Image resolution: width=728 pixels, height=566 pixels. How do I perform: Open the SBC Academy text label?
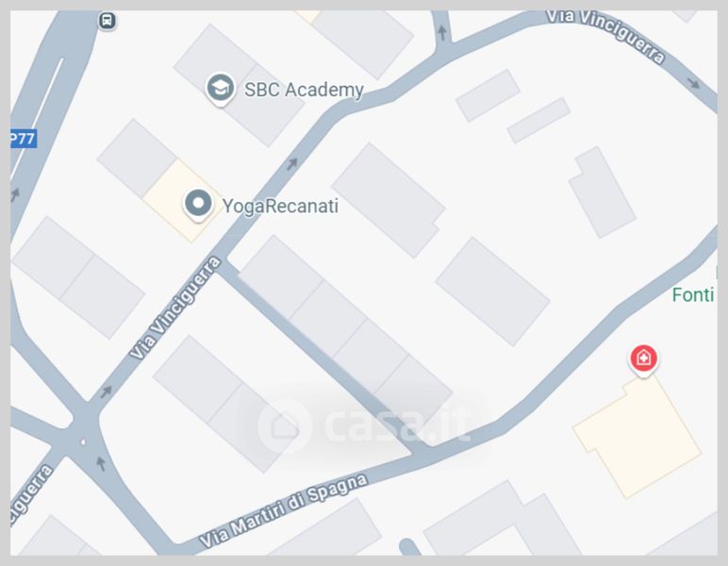tap(304, 90)
